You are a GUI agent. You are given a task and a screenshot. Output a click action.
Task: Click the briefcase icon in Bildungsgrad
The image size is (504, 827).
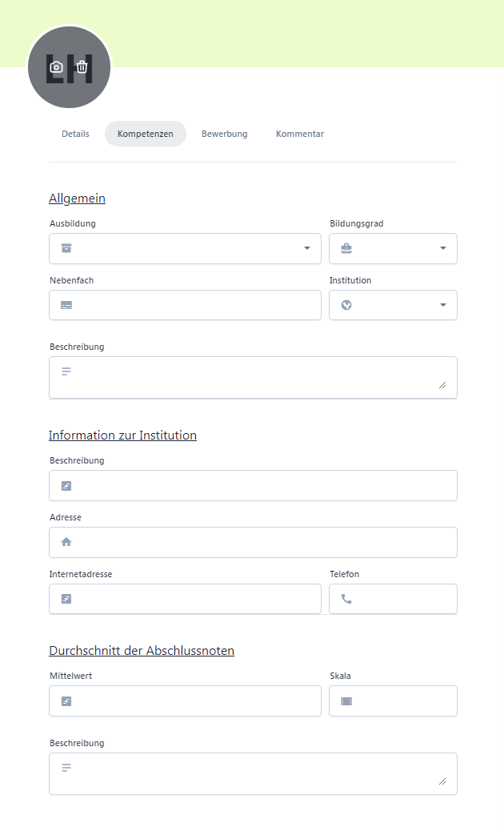point(346,248)
